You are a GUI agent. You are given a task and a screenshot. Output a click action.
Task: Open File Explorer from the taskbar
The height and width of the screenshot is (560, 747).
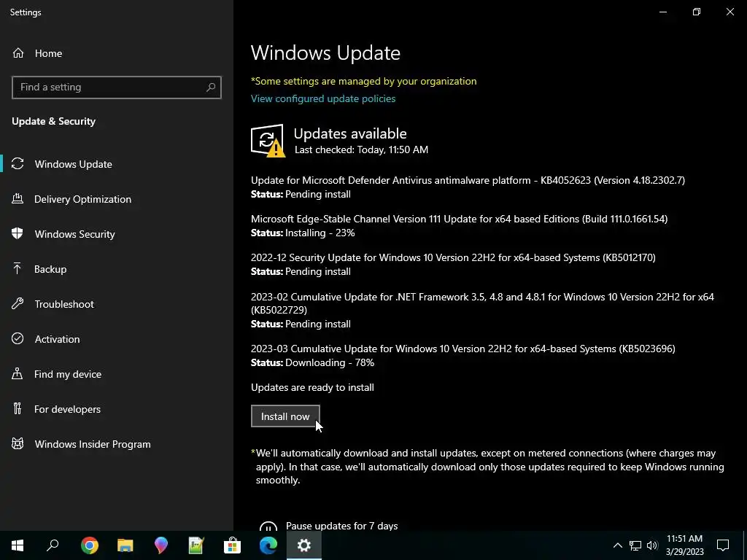click(125, 545)
